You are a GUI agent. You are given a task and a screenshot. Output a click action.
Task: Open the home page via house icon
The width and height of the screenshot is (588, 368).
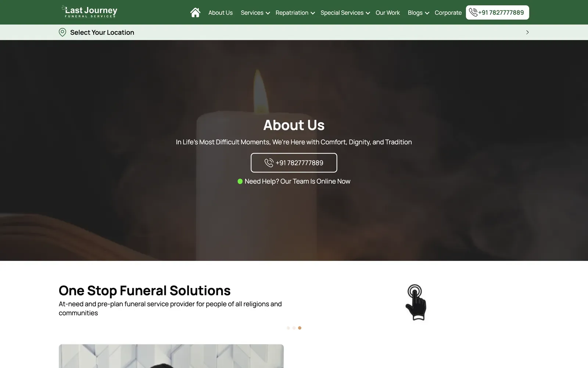click(195, 13)
